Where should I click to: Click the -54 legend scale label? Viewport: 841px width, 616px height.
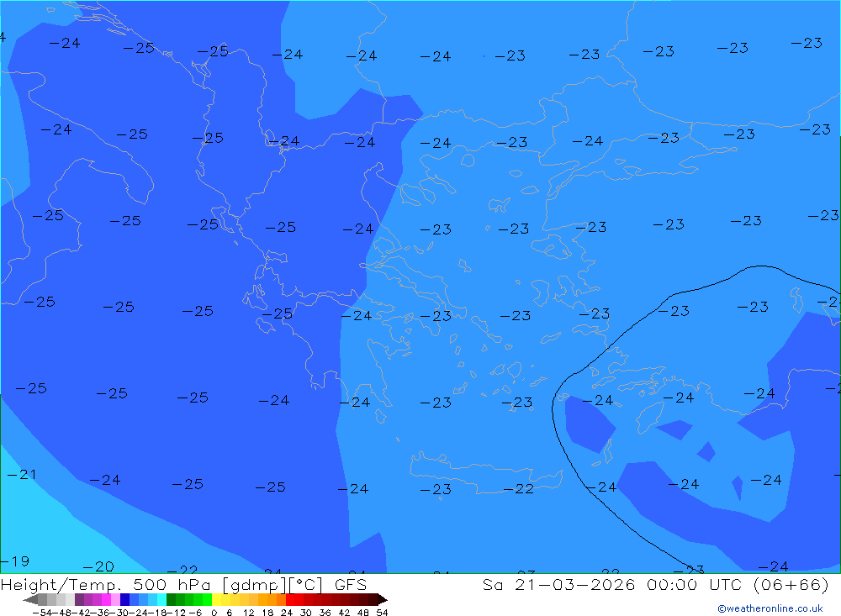click(x=42, y=613)
